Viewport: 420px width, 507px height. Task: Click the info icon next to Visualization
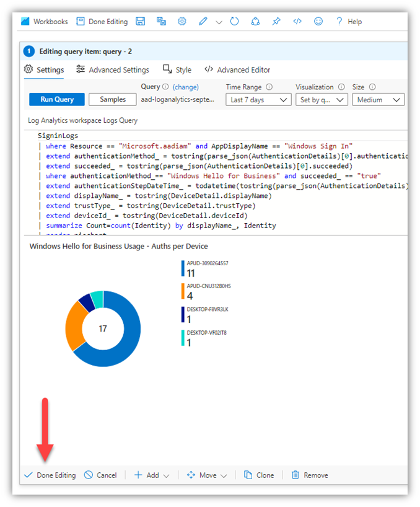pos(341,87)
